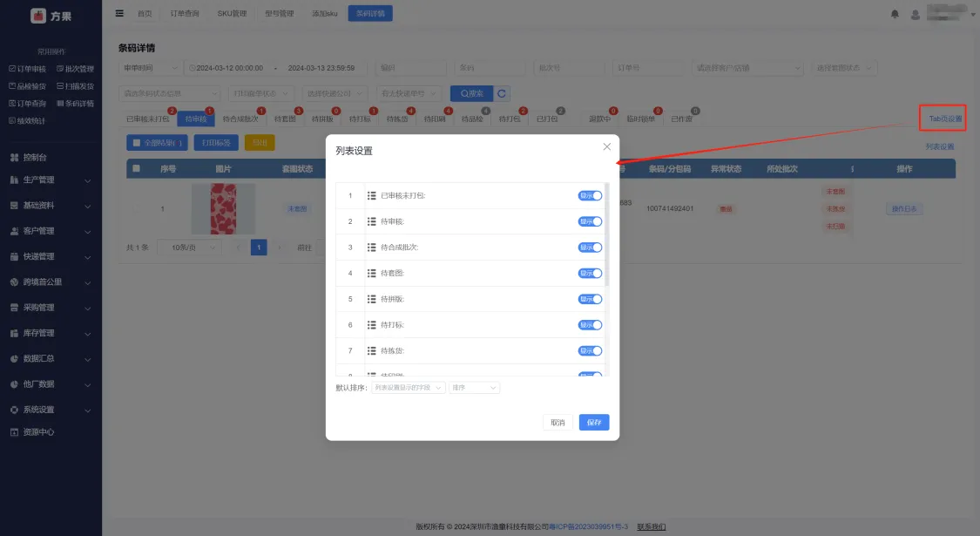Expand 生产管理 menu in sidebar
Screen dimensions: 980x536
[51, 180]
